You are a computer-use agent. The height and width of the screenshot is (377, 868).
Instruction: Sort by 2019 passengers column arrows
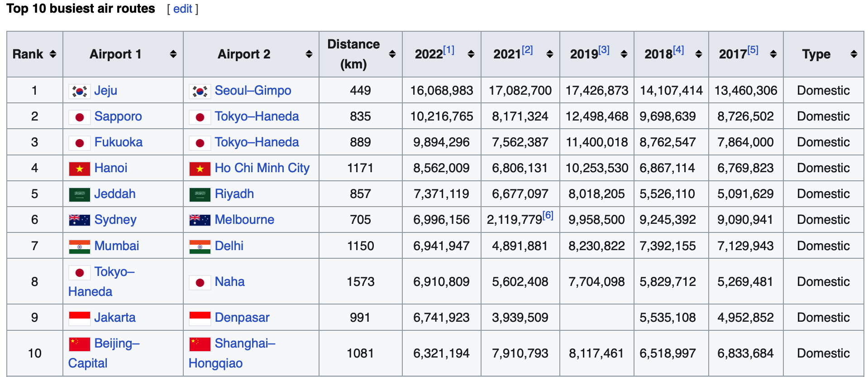pos(624,54)
